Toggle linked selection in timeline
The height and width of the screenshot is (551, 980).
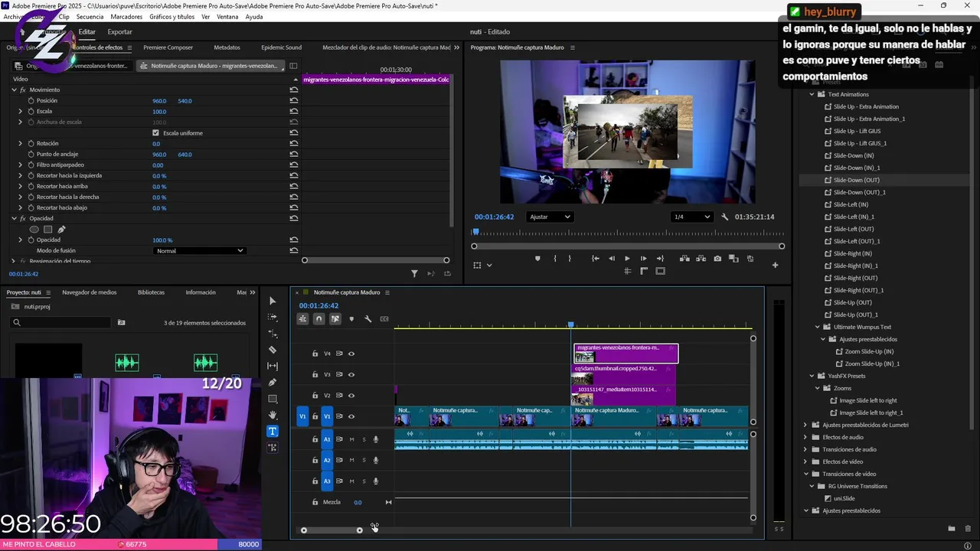point(335,319)
